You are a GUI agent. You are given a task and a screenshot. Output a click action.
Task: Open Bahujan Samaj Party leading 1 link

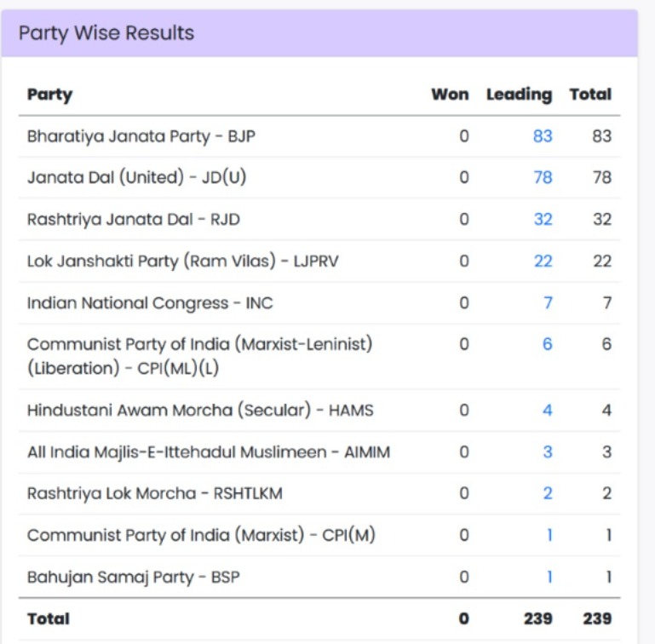tap(549, 578)
